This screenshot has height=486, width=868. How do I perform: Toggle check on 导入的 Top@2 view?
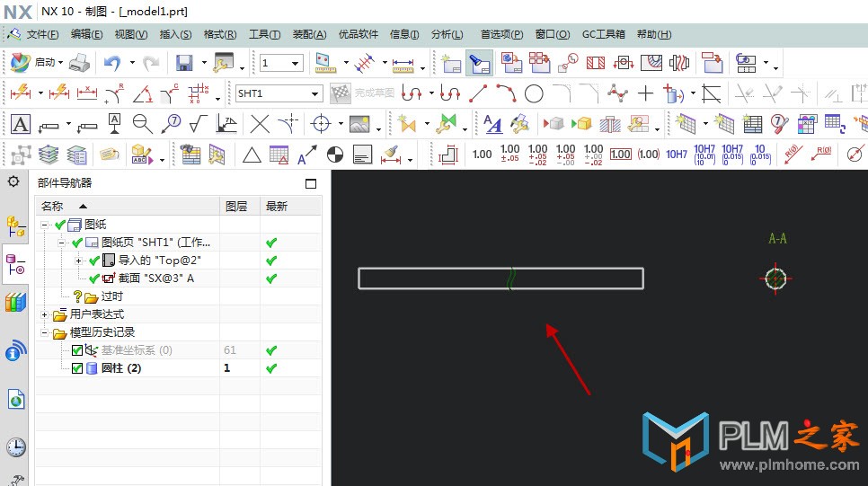94,261
